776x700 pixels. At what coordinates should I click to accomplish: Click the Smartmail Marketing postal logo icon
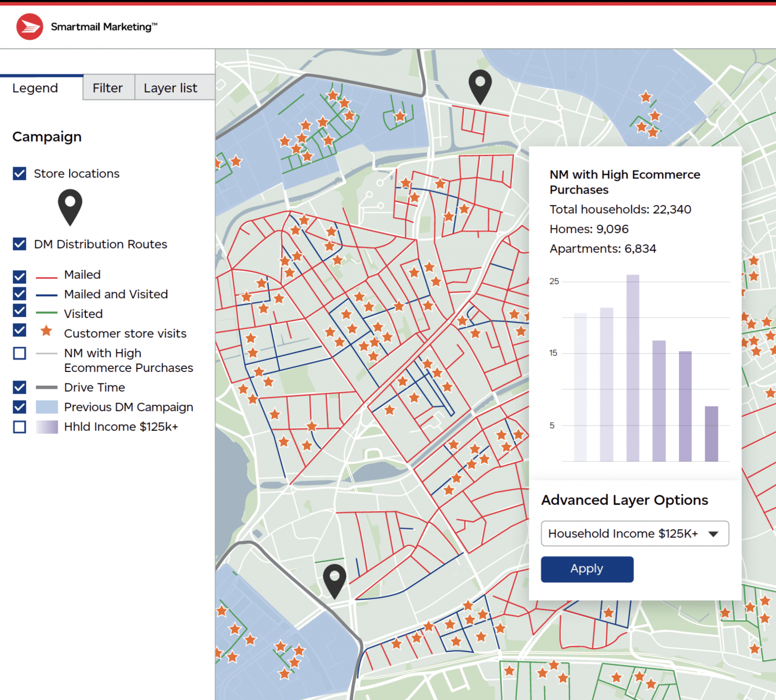tap(29, 26)
